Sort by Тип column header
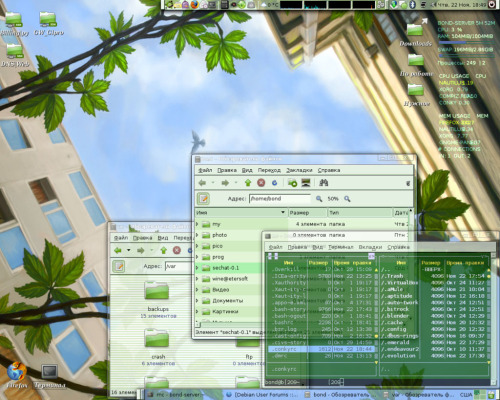 360,212
